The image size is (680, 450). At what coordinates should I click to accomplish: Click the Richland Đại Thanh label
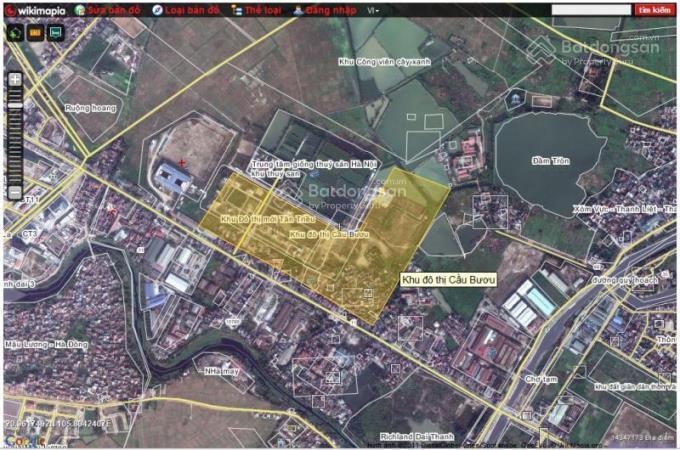[x=417, y=436]
